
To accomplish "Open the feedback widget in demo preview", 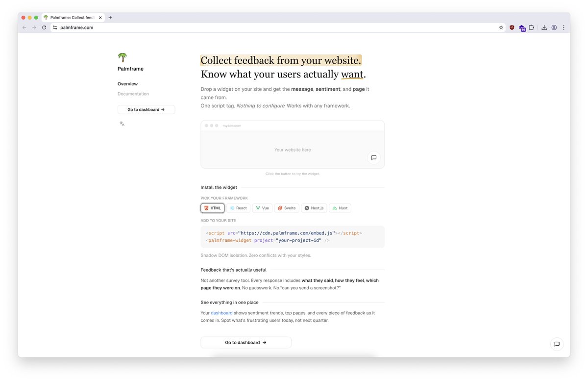I will point(374,157).
